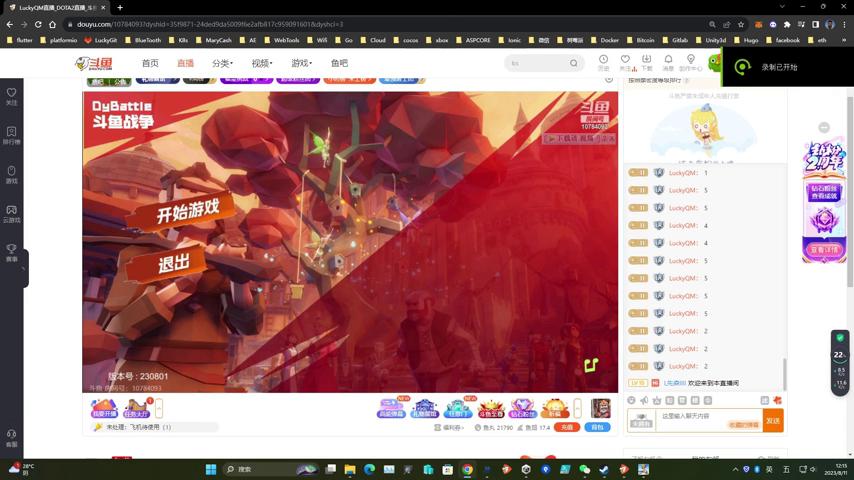
Task: Click the 欢迎来到本直播间 welcome message
Action: (x=713, y=383)
